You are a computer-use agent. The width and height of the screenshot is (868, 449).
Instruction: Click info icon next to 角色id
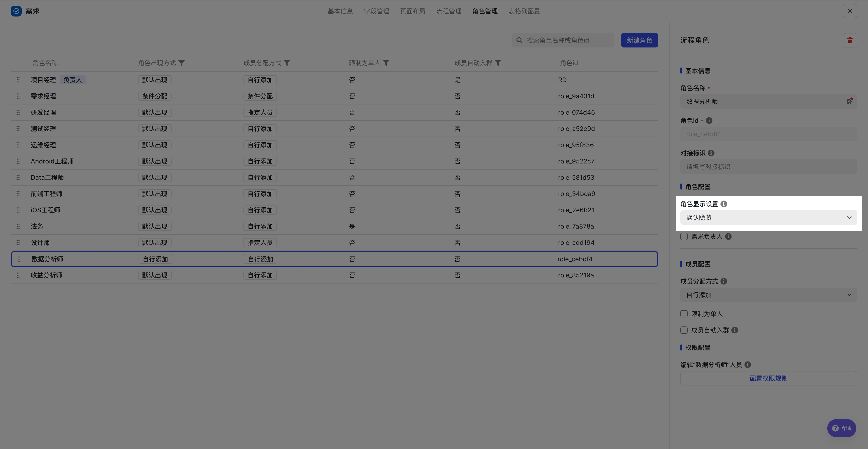tap(709, 121)
